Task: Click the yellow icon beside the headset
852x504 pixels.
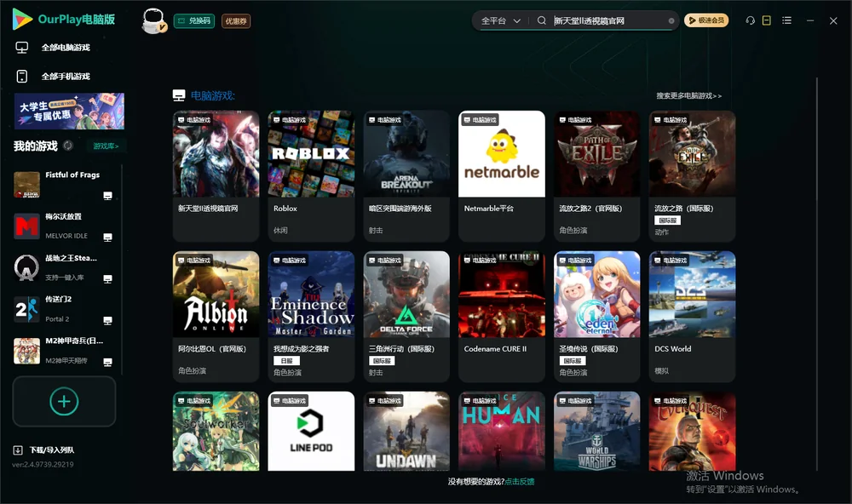Action: coord(767,20)
